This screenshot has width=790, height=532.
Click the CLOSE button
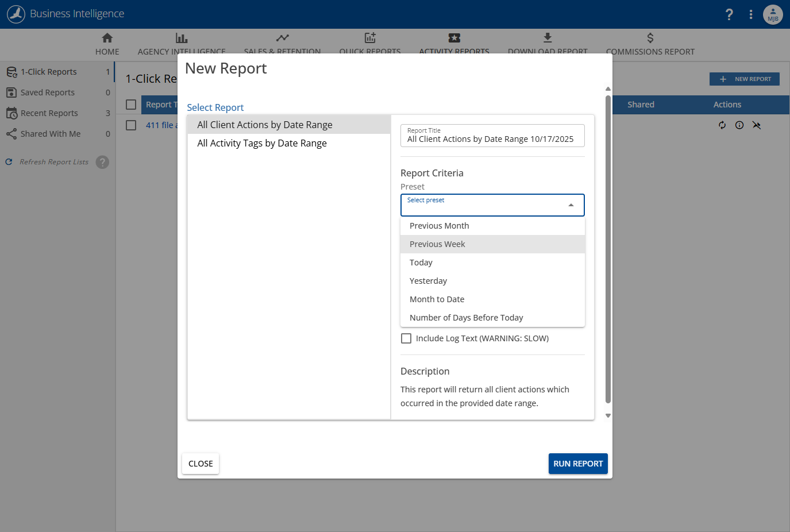[x=201, y=464]
